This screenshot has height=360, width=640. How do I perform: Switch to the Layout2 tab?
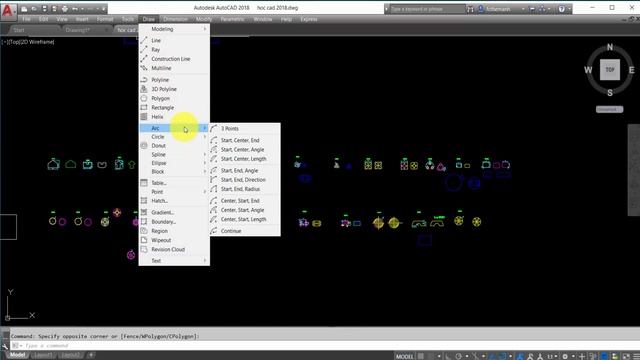point(70,355)
